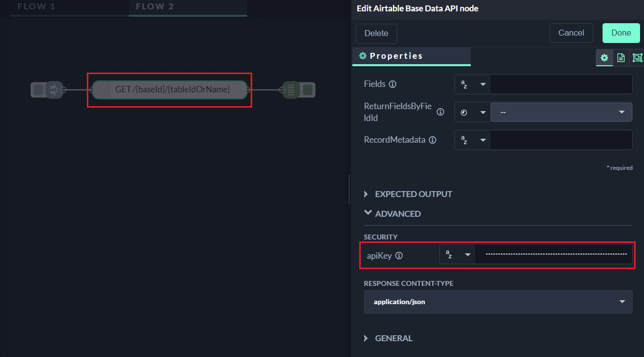Switch to Flow 1 tab
644x357 pixels.
(x=37, y=7)
